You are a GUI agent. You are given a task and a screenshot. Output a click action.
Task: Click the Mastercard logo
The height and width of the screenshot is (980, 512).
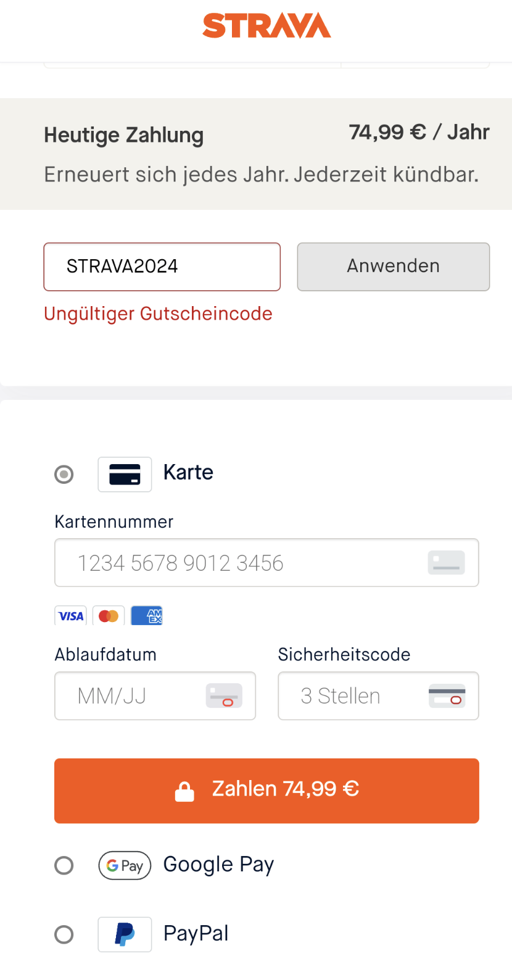(109, 616)
